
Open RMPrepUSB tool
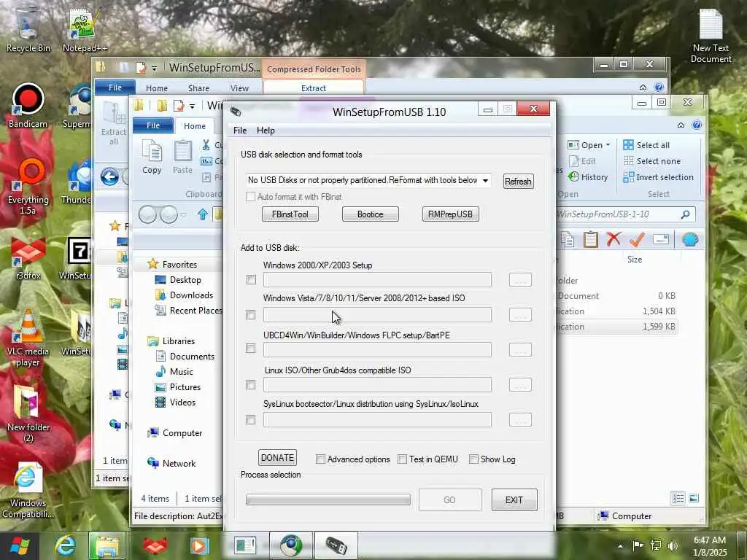click(x=450, y=214)
